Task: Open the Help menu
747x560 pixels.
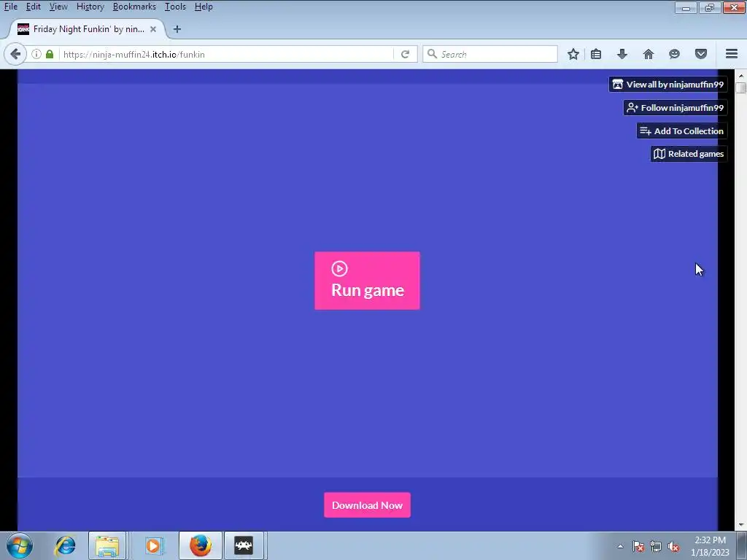Action: click(x=204, y=7)
